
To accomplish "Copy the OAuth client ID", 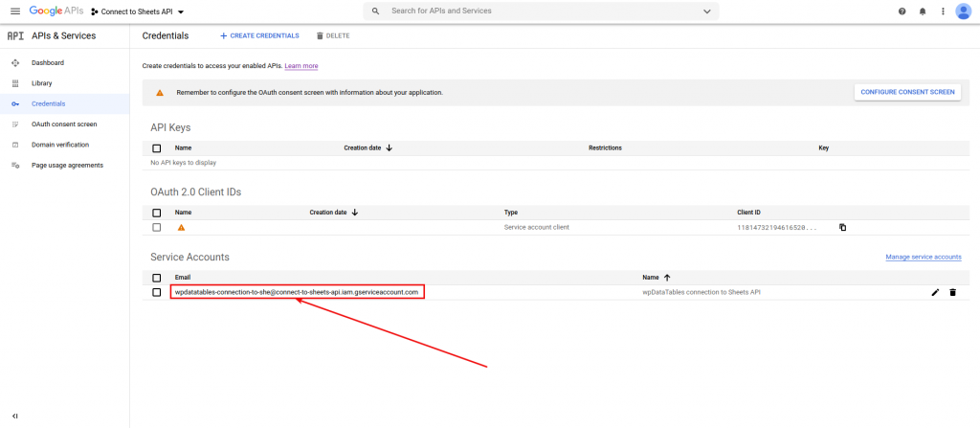I will click(x=843, y=227).
